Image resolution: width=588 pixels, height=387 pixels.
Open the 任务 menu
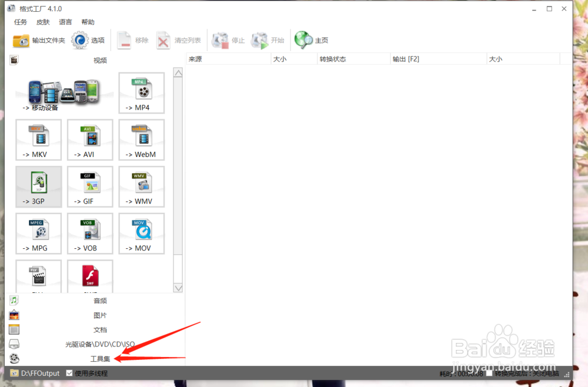(x=20, y=22)
